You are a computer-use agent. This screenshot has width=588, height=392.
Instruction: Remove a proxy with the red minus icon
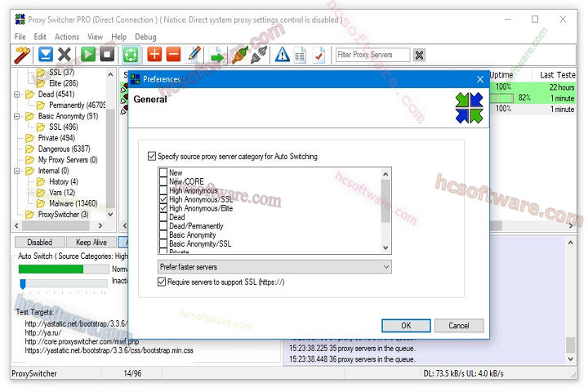click(173, 55)
